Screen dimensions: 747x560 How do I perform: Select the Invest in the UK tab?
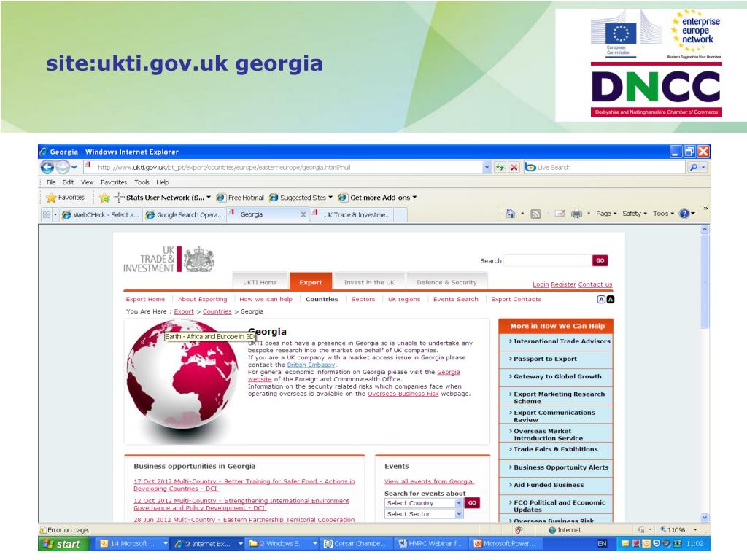(x=369, y=282)
